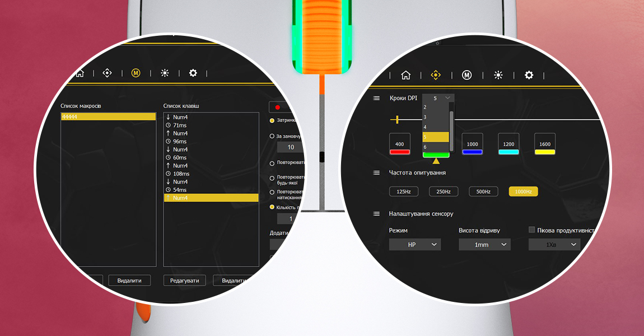Select DPI settings icon in right panel
644x336 pixels.
pos(436,75)
